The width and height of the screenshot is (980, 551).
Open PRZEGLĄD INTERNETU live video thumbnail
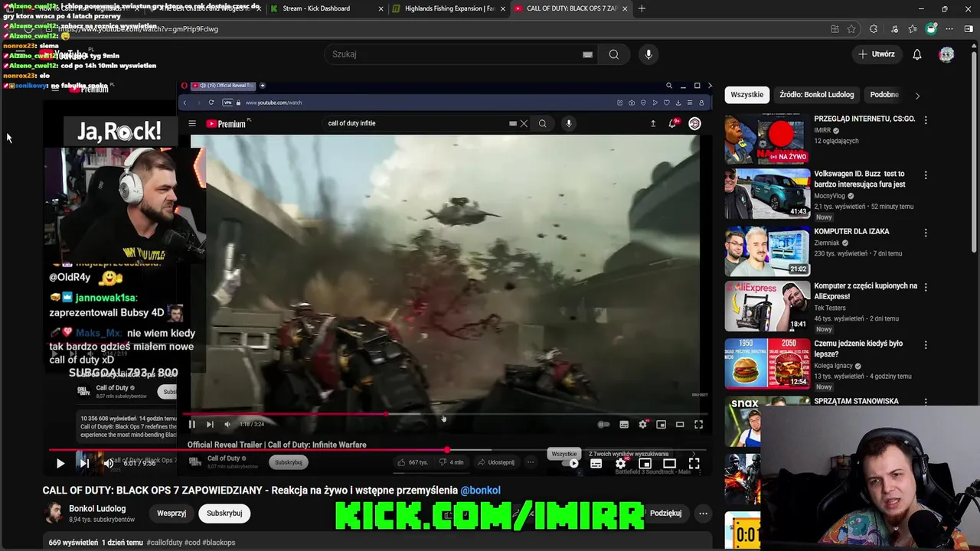767,140
